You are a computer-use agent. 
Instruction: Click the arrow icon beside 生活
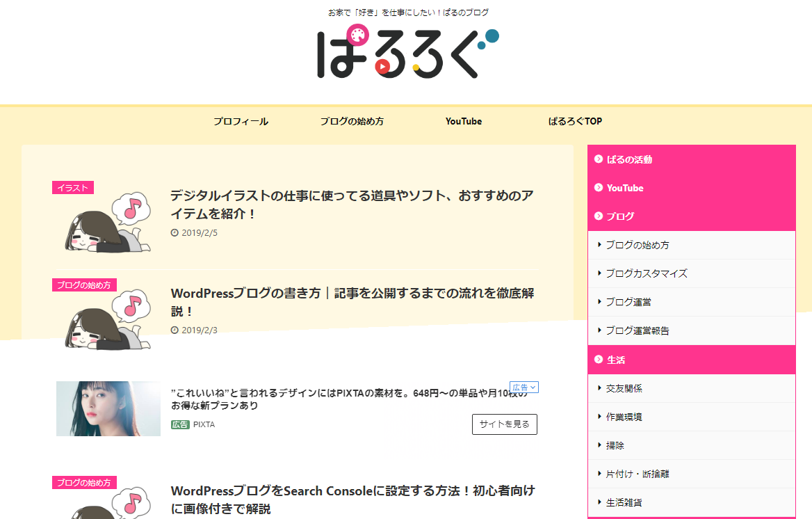coord(599,359)
